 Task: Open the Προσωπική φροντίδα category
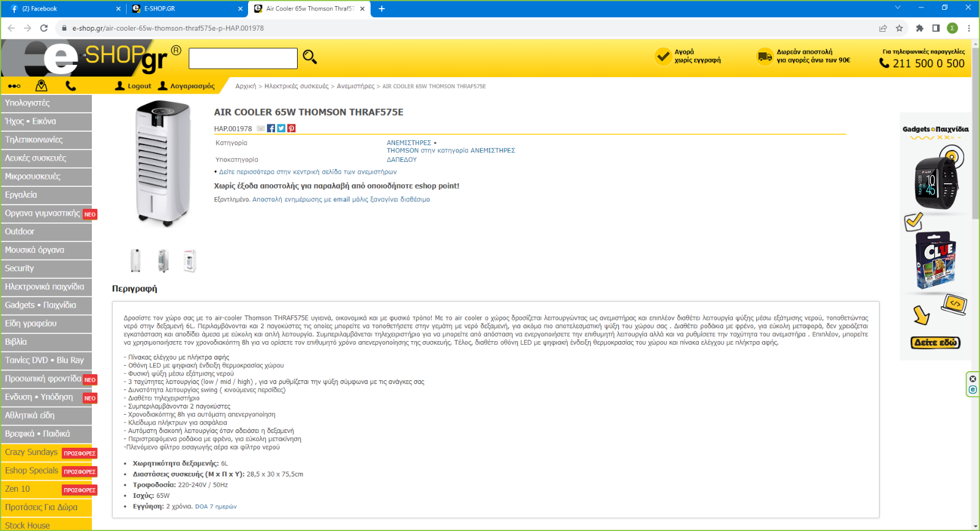(x=47, y=378)
